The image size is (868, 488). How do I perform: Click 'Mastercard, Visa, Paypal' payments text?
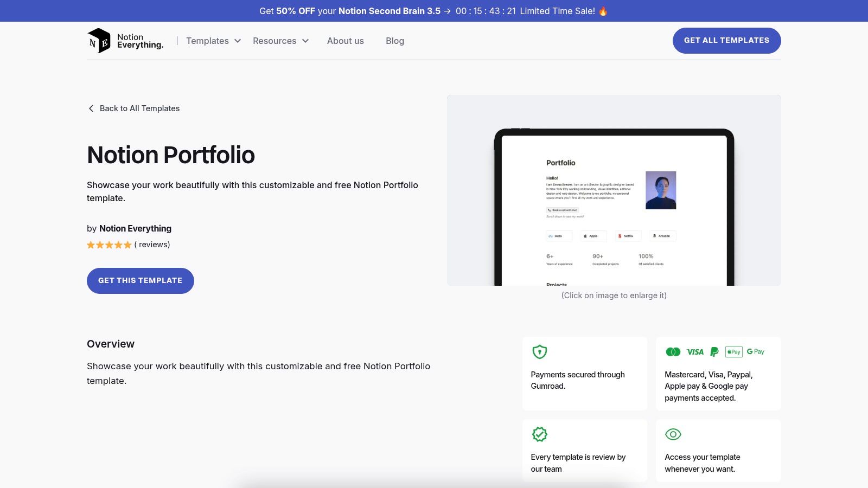[x=709, y=386]
